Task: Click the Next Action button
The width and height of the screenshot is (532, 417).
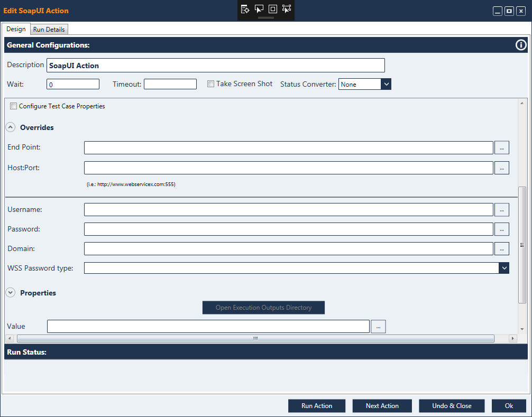Action: (382, 406)
